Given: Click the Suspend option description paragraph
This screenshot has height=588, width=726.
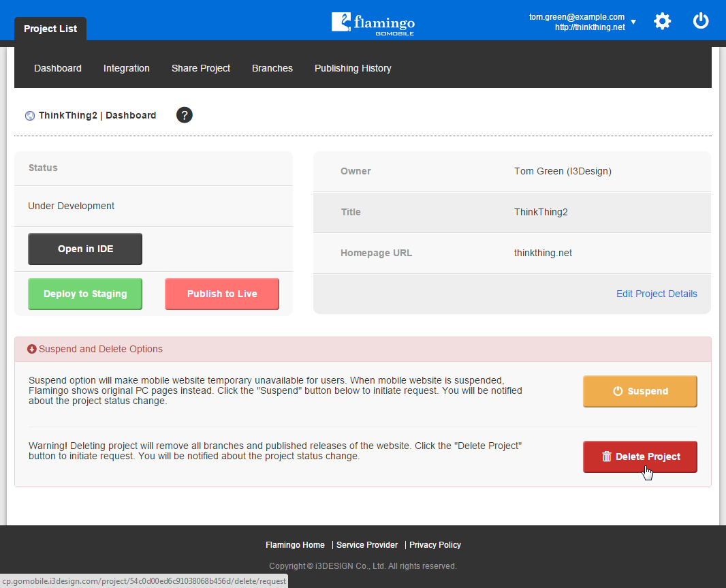Looking at the screenshot, I should 276,390.
